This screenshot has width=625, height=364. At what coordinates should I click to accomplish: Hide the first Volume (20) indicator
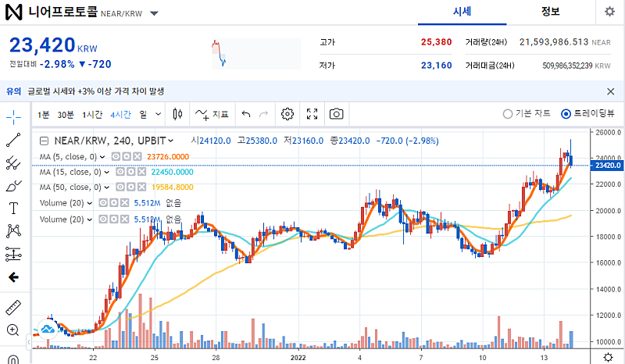click(103, 203)
